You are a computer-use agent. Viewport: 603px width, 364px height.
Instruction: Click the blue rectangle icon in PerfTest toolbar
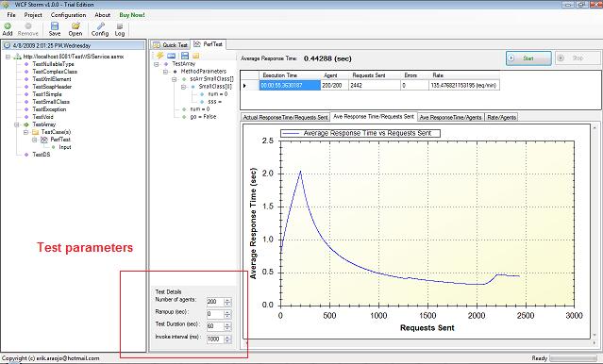[172, 56]
